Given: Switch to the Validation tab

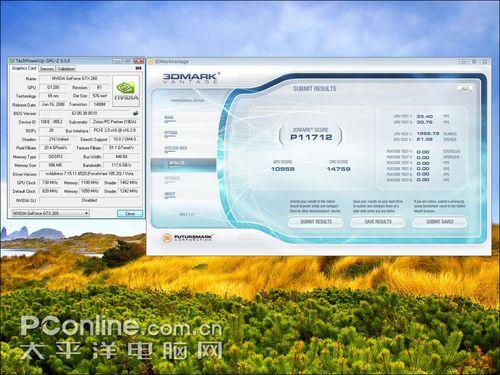Looking at the screenshot, I should point(66,69).
